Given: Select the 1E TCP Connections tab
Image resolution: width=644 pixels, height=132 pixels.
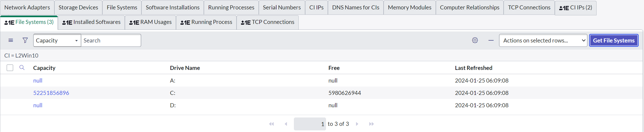Looking at the screenshot, I should pyautogui.click(x=267, y=22).
